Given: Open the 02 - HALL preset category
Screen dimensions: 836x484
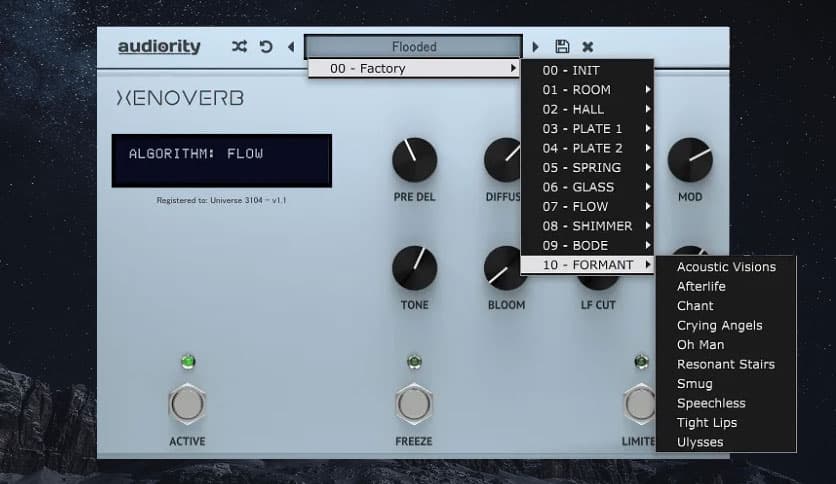Looking at the screenshot, I should [x=587, y=109].
